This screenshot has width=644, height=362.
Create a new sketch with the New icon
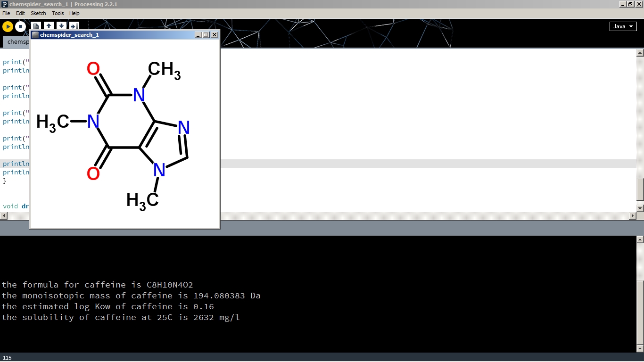pos(36,26)
